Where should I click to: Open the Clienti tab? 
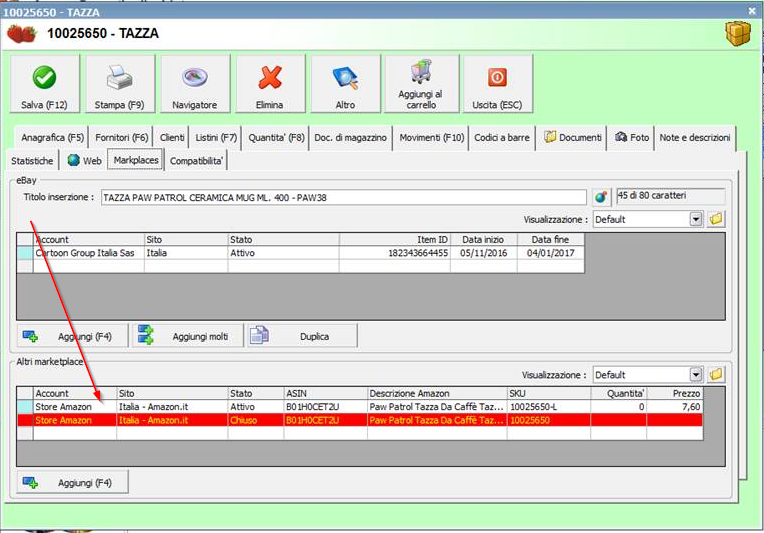tap(172, 138)
